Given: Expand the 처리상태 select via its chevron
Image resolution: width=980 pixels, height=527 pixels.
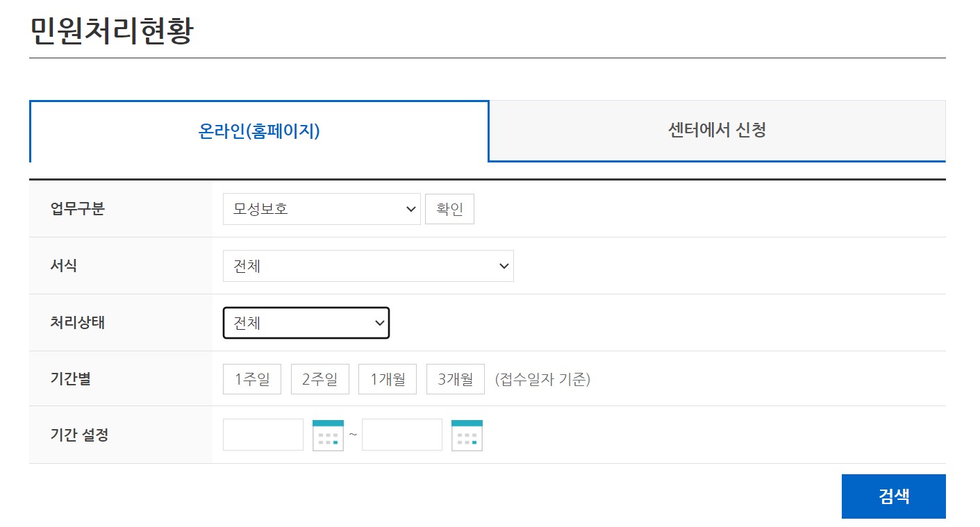Looking at the screenshot, I should pyautogui.click(x=379, y=322).
